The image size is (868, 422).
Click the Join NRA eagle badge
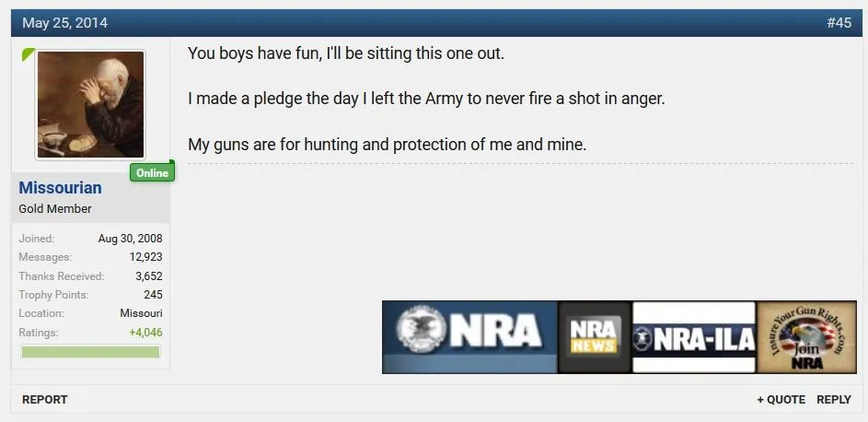806,337
